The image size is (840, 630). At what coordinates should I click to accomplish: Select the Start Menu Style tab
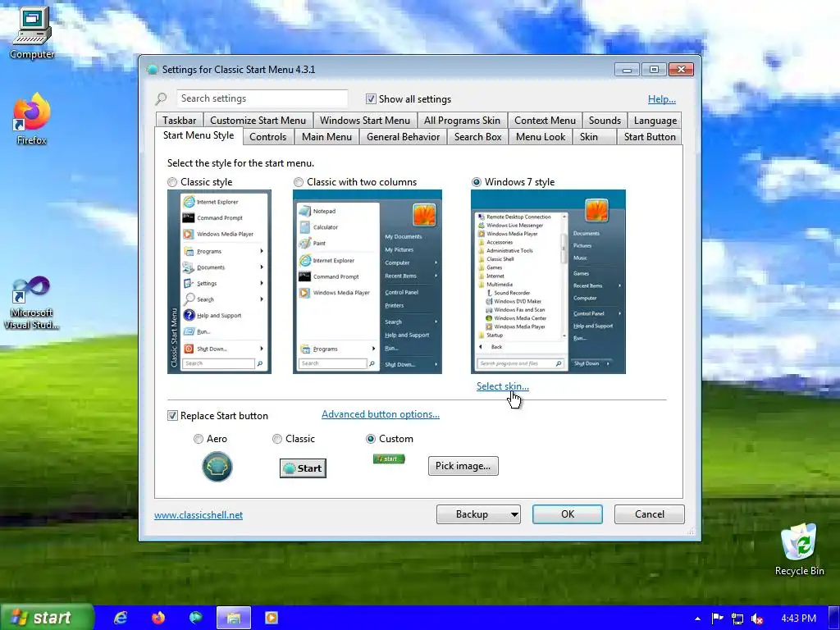pos(199,135)
